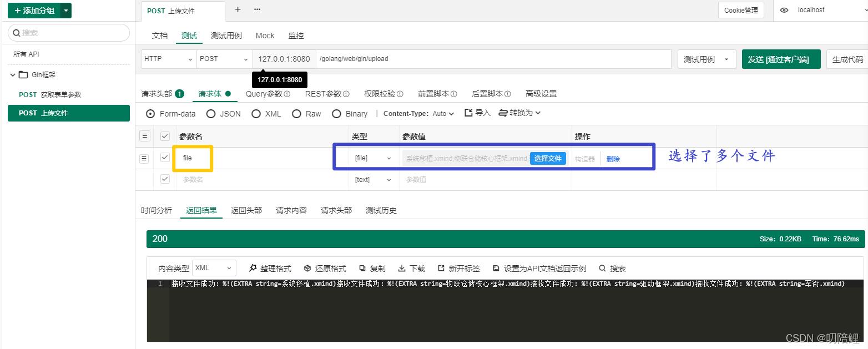Click the 导入 import icon
The height and width of the screenshot is (349, 868).
468,113
